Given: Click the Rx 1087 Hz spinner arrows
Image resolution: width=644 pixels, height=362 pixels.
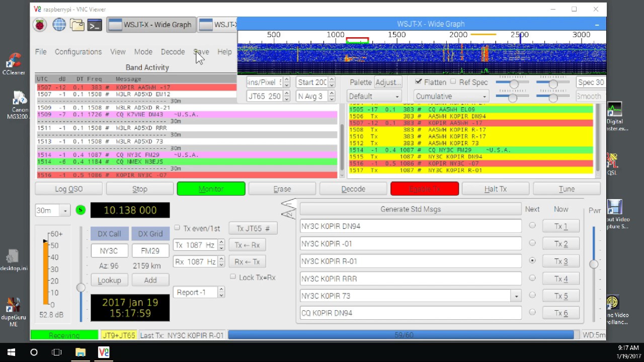Looking at the screenshot, I should (x=220, y=262).
